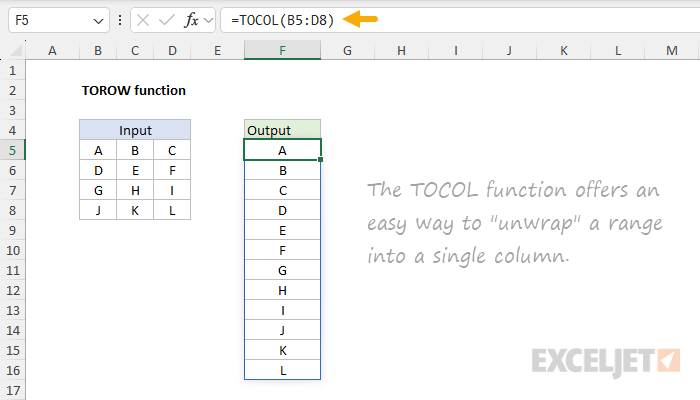Click the Name Box showing F5

tap(58, 20)
